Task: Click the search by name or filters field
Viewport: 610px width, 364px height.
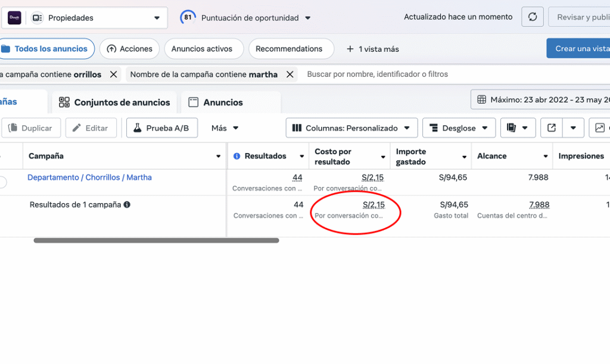Action: pyautogui.click(x=417, y=74)
